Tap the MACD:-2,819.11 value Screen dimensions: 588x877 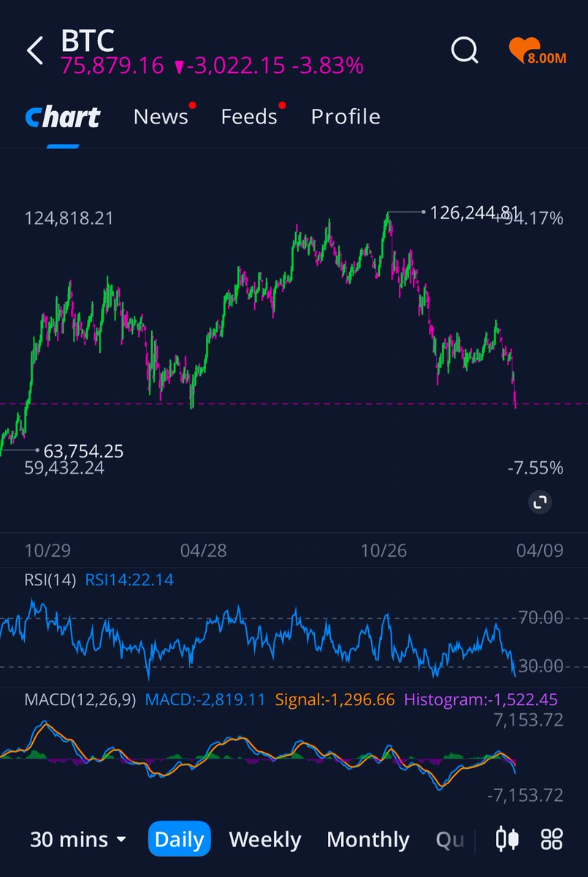[x=205, y=700]
